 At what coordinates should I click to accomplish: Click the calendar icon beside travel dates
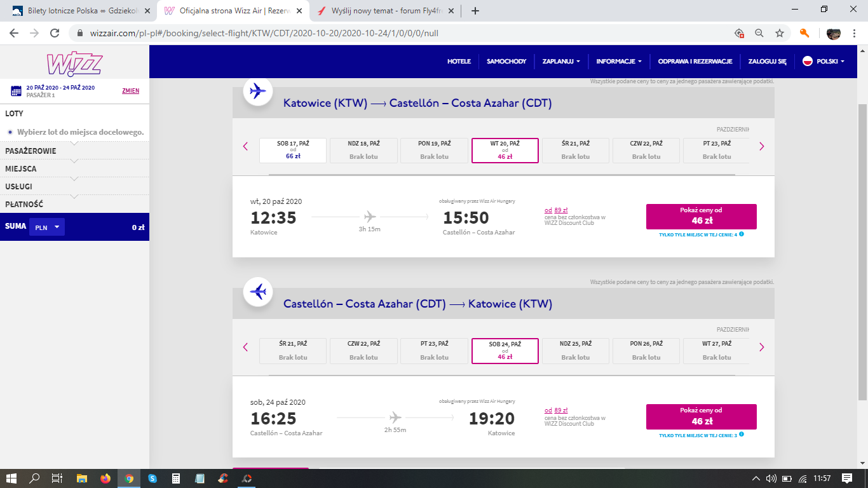17,91
